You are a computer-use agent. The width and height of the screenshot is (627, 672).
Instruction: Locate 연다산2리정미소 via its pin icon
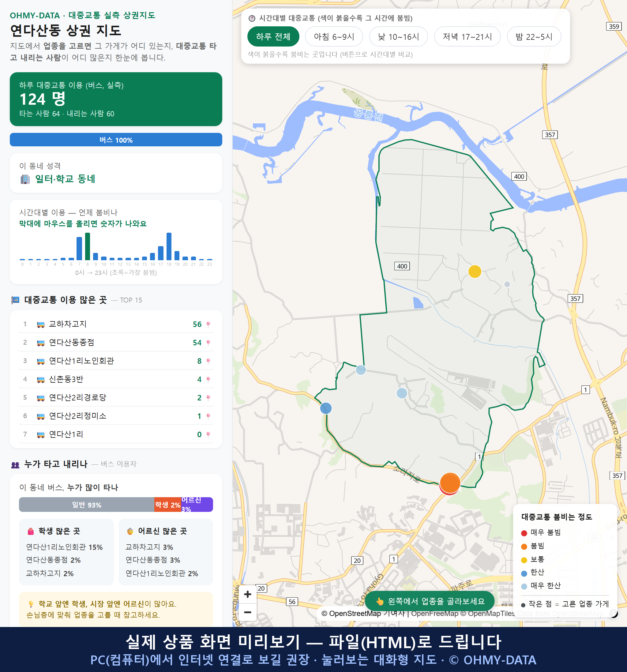click(208, 416)
